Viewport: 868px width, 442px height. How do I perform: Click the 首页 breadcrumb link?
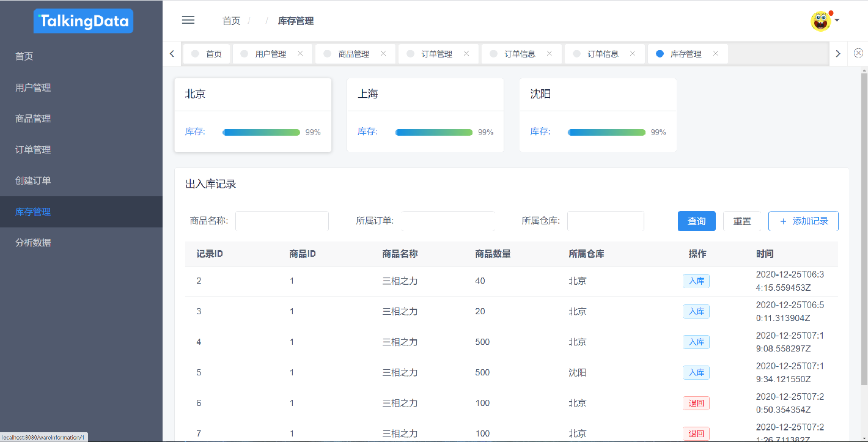pos(231,21)
